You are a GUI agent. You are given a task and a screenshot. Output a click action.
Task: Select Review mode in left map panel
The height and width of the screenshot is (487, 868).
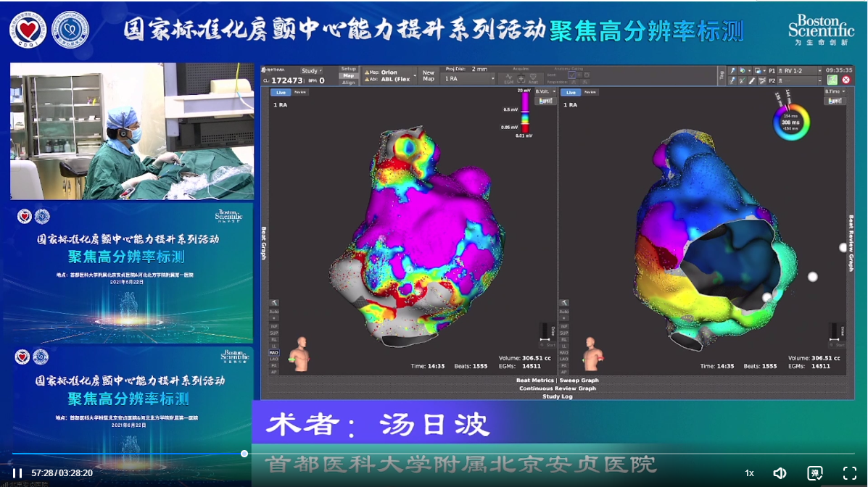coord(300,92)
